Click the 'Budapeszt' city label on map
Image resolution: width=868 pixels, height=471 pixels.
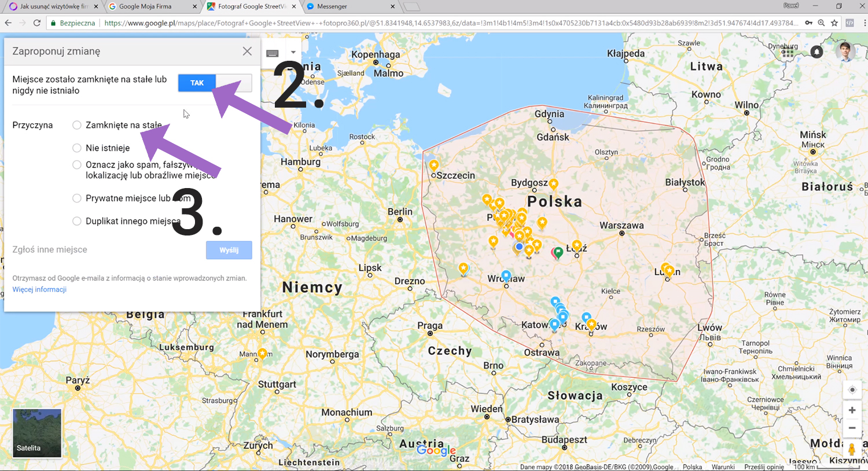[x=564, y=440]
